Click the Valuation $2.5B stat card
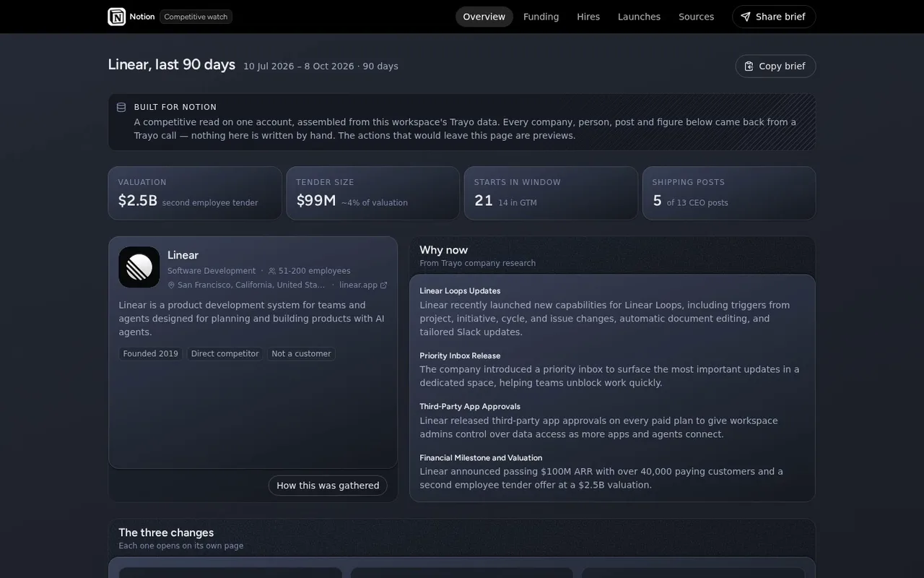This screenshot has width=924, height=578. [195, 193]
